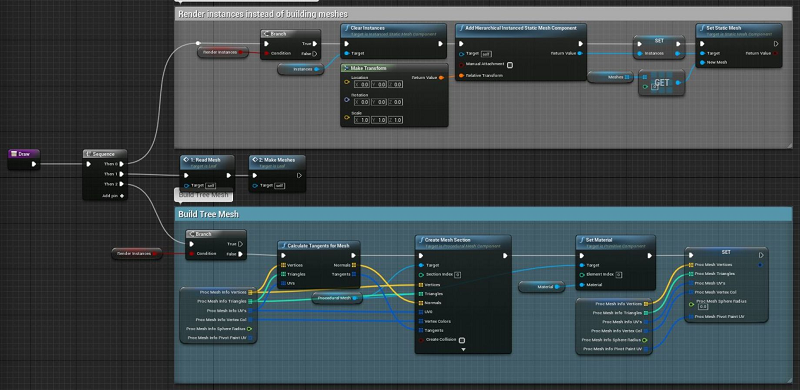Click the Element Index value field
This screenshot has width=800, height=390.
(617, 275)
